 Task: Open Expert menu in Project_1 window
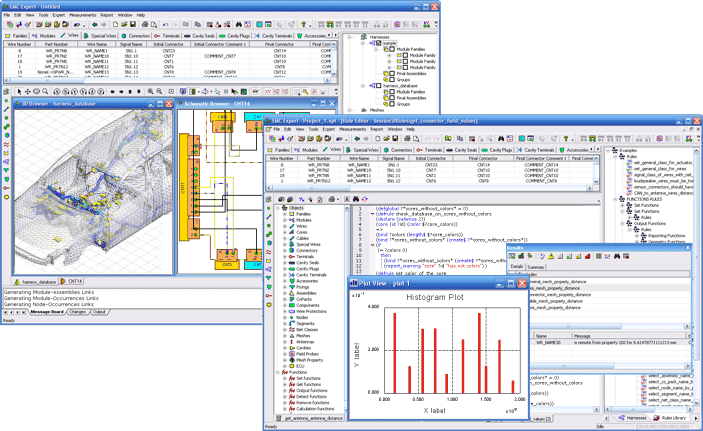[x=328, y=129]
